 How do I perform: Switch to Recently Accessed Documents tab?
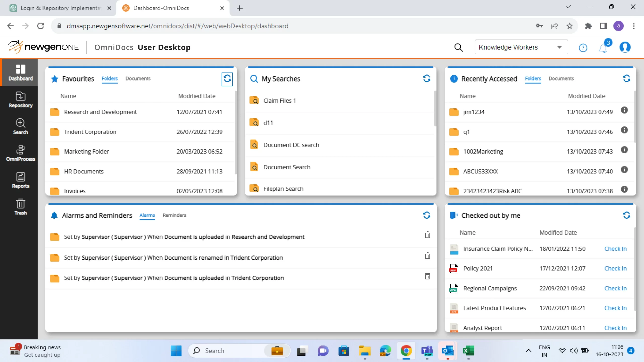(x=561, y=78)
